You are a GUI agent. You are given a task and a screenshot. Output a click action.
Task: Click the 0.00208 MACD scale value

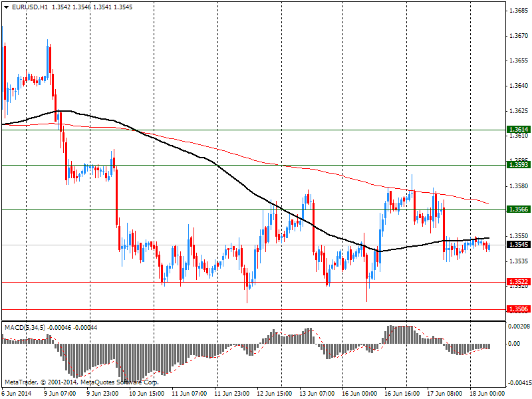click(519, 327)
